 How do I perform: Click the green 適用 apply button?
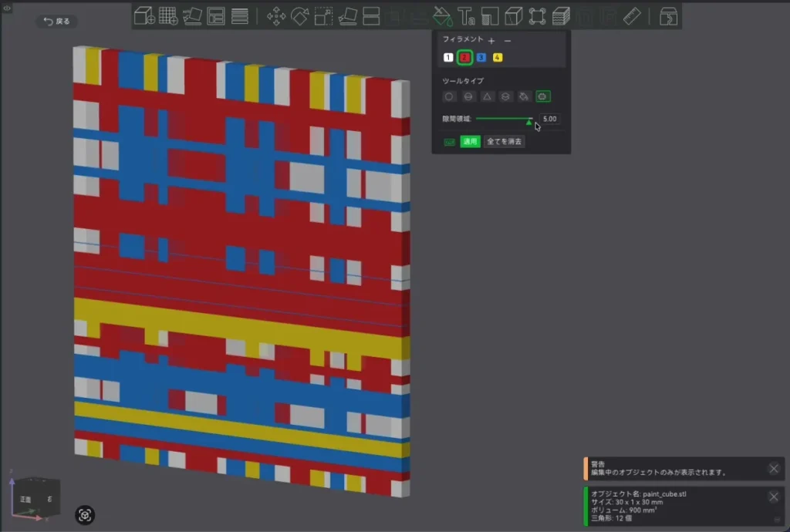pyautogui.click(x=470, y=141)
